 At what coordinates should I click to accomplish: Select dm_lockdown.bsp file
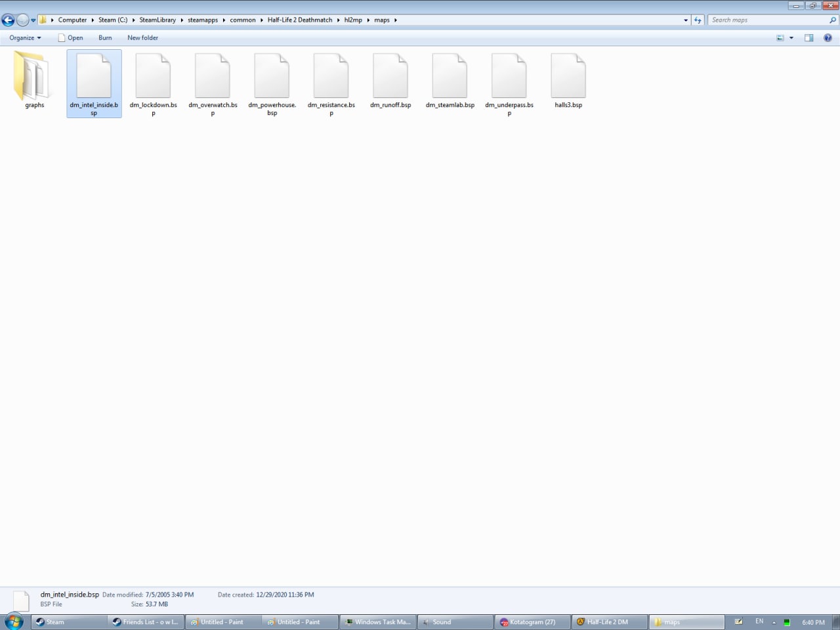[x=154, y=84]
